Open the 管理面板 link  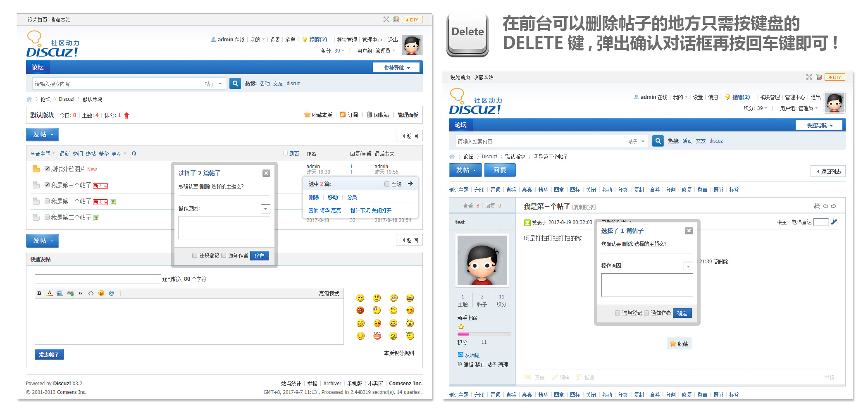pyautogui.click(x=408, y=115)
